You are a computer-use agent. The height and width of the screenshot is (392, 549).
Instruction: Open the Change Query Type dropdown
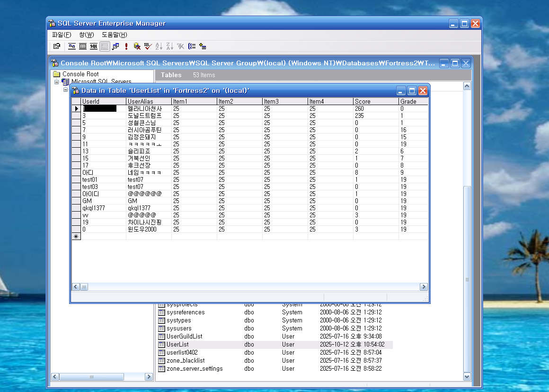coord(115,46)
